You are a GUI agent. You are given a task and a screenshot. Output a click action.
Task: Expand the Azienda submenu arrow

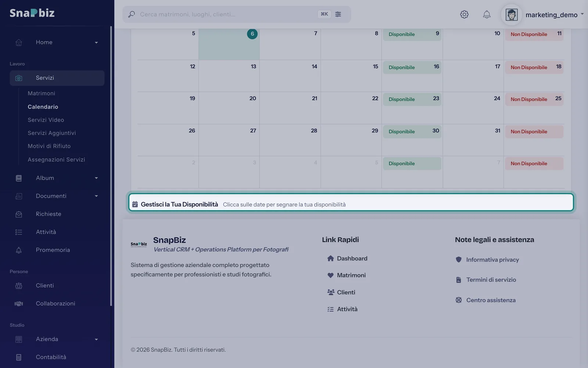point(96,339)
